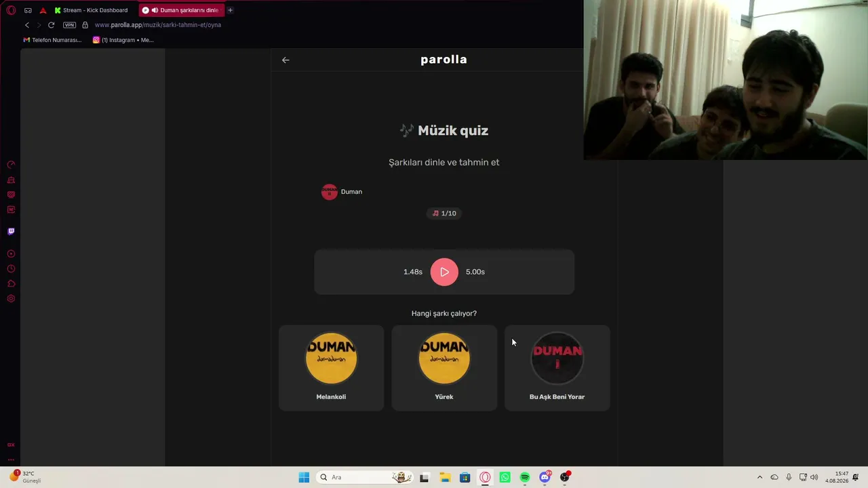Image resolution: width=868 pixels, height=488 pixels.
Task: Expand the system tray hidden icons chevron
Action: click(x=759, y=477)
